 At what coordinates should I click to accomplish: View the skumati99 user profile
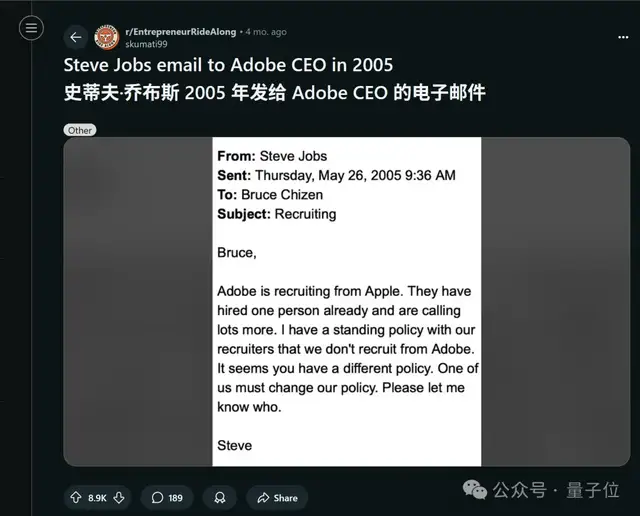point(146,44)
